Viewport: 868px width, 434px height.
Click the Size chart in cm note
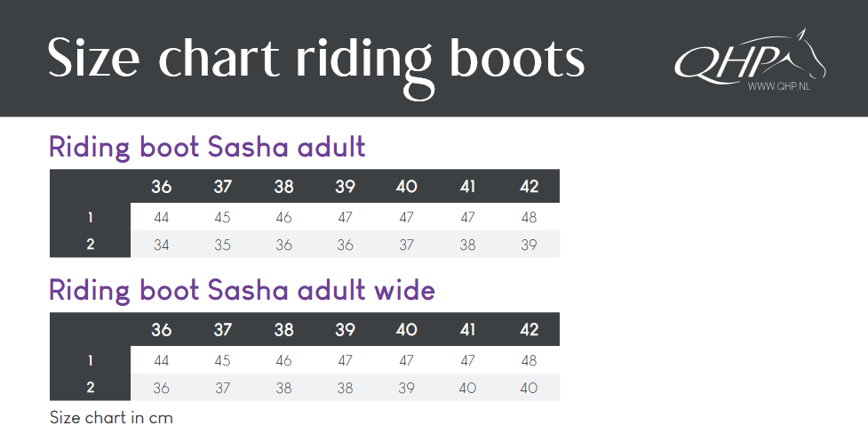(111, 417)
